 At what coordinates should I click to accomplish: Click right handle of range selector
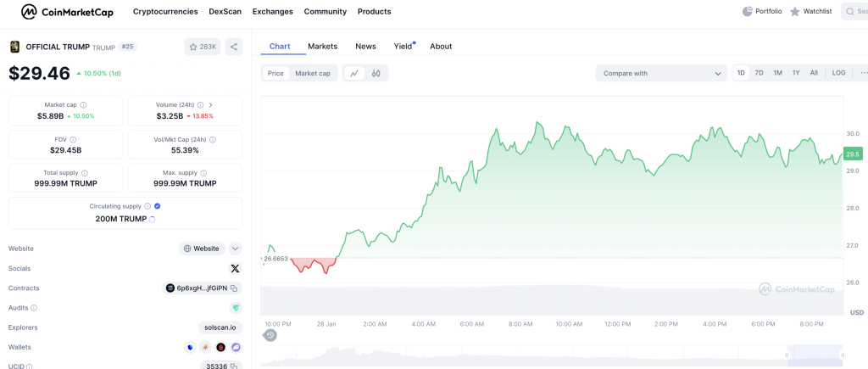point(843,355)
